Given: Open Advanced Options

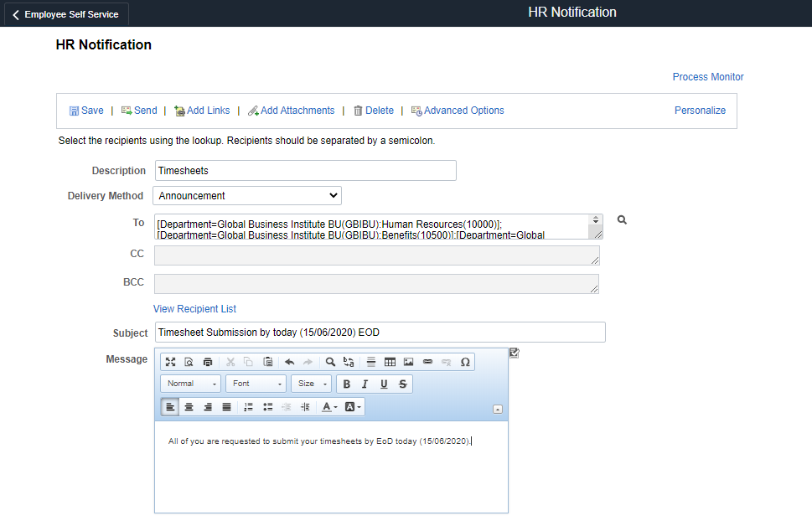Looking at the screenshot, I should coord(458,111).
